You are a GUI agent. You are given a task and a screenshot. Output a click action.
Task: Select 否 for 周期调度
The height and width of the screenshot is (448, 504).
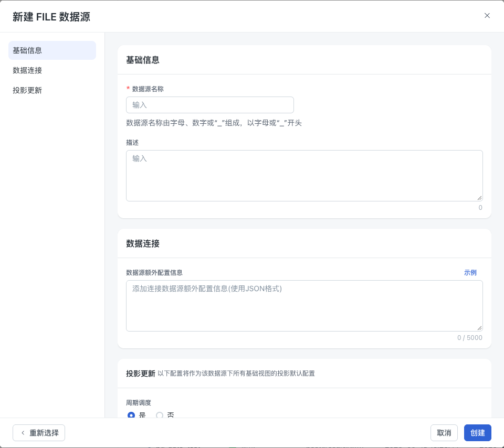[x=160, y=415]
